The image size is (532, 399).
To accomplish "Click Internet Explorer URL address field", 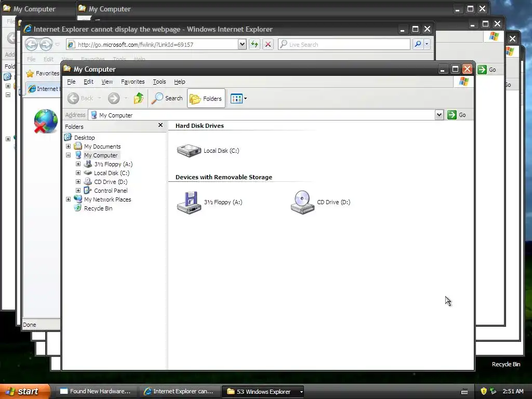I will 157,45.
